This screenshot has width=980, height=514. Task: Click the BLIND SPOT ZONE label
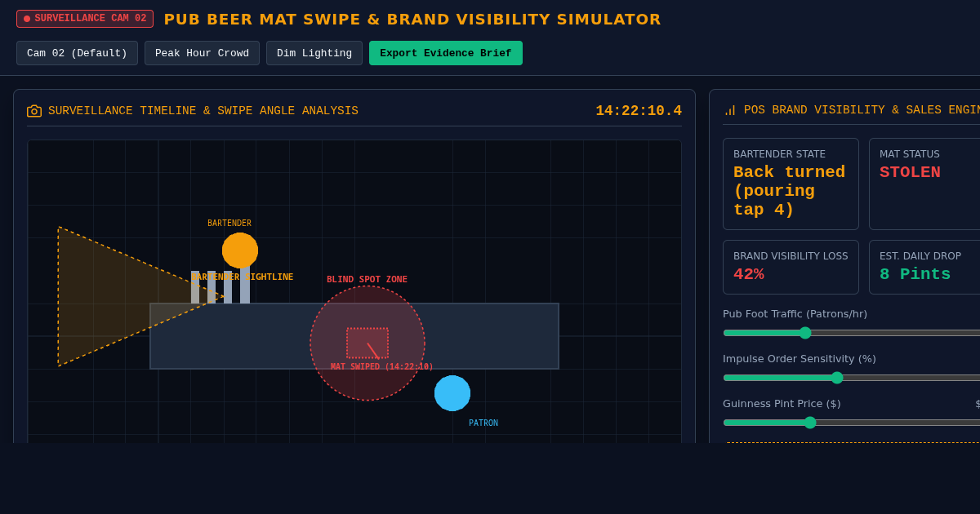[x=367, y=280]
